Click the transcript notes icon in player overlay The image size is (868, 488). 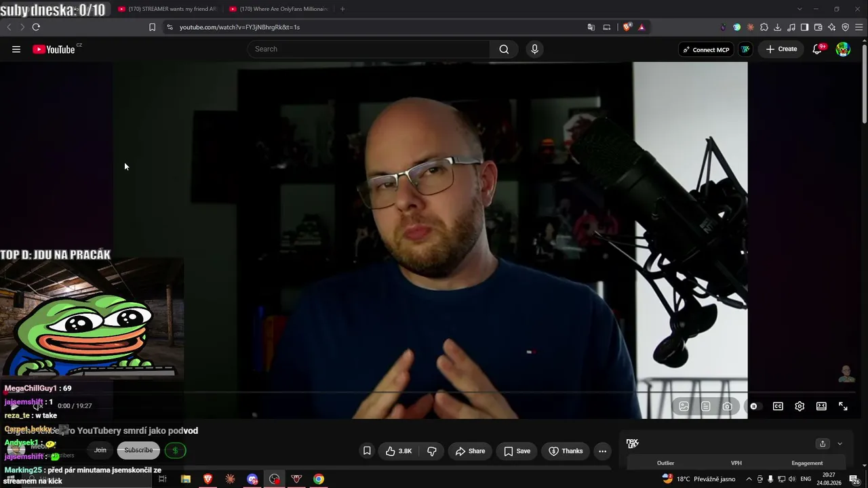705,406
